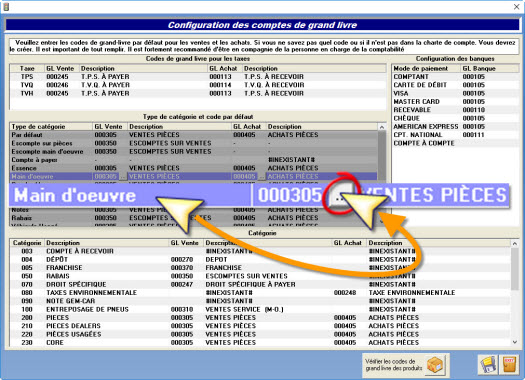
Task: Click GL Achat 000248 for TAXES ENVIRONNEMENTALE
Action: (x=345, y=293)
